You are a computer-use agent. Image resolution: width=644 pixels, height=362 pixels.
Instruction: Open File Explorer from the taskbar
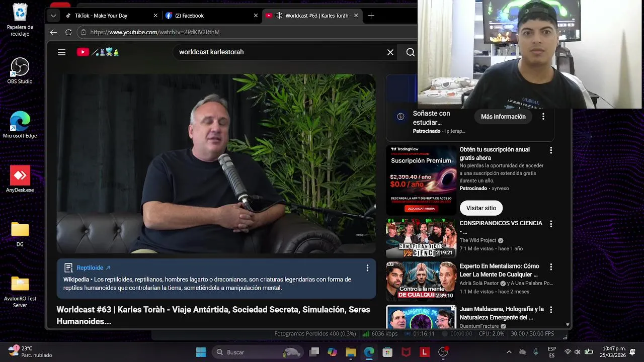click(351, 352)
